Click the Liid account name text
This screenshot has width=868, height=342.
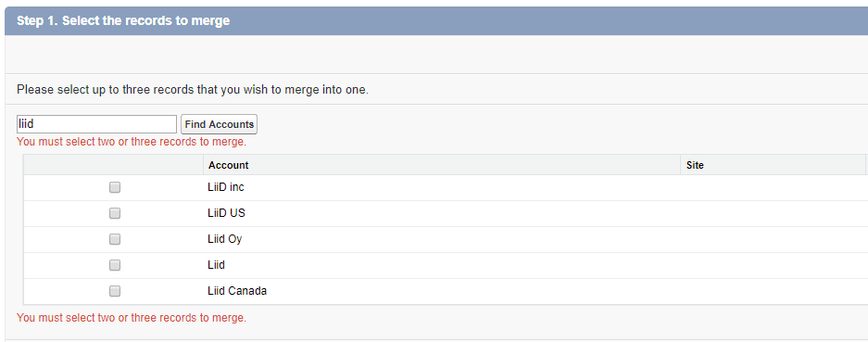(217, 265)
